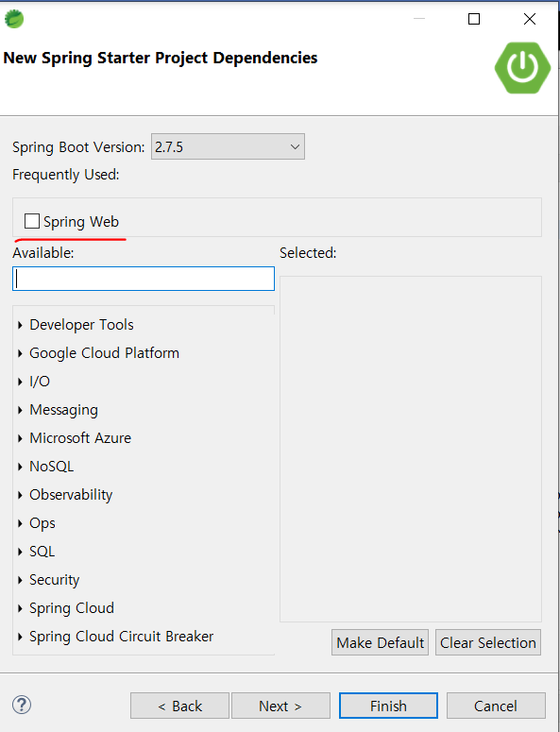
Task: Expand the Microsoft Azure category
Action: pos(20,438)
